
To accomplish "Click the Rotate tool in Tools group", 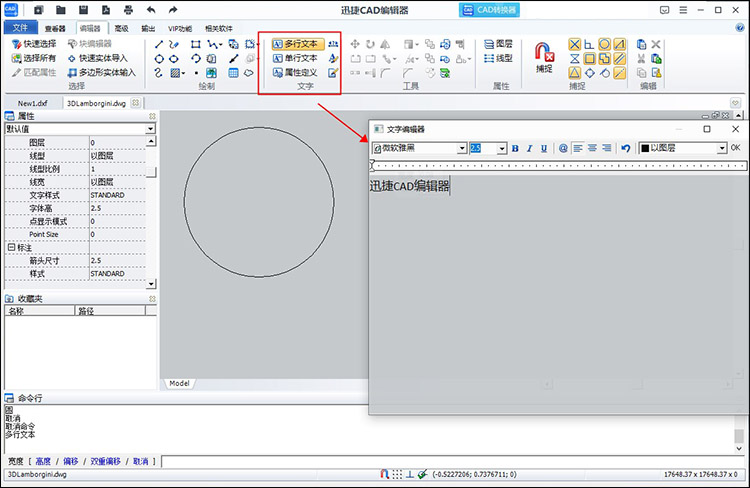I will [370, 44].
